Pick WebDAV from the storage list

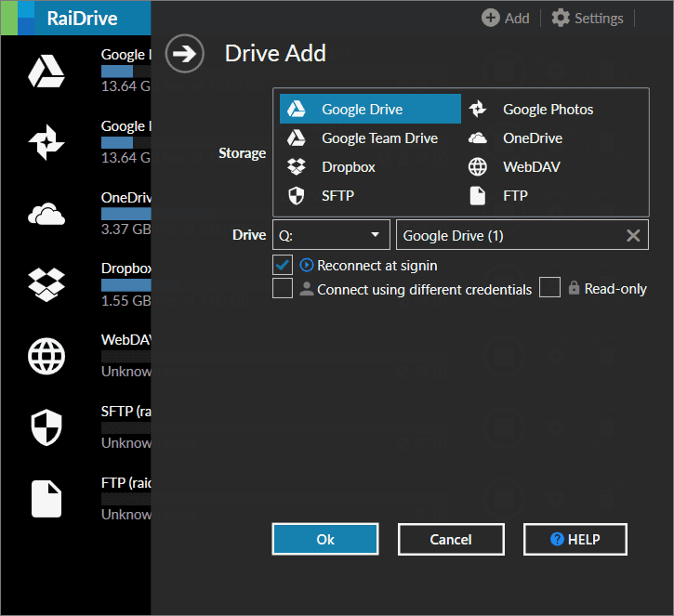(x=532, y=167)
